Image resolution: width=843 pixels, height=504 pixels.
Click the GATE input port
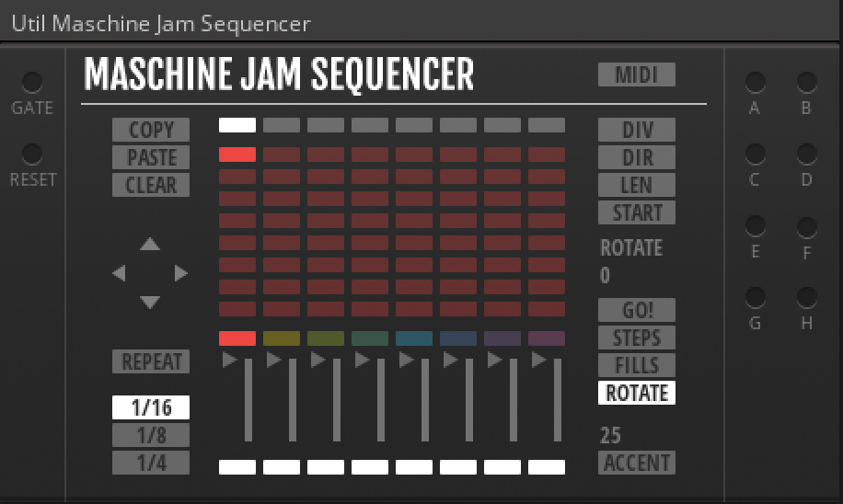[x=32, y=83]
